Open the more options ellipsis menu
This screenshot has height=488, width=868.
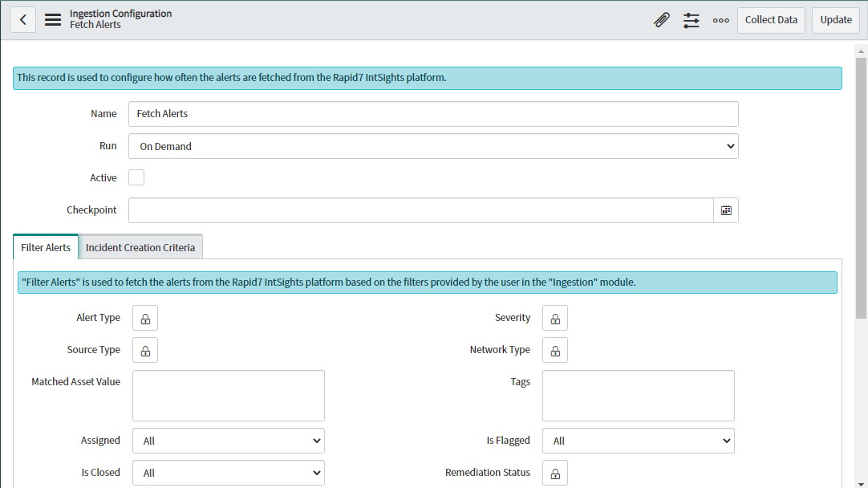click(721, 20)
